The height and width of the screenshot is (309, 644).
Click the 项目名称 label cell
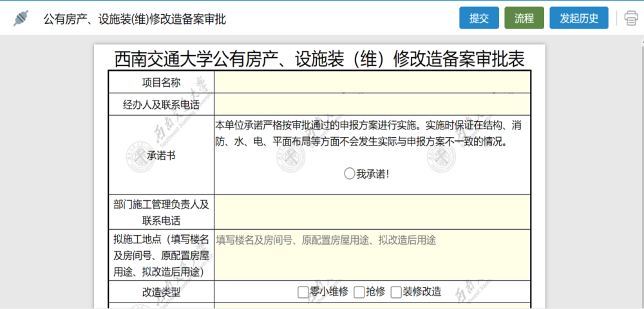pos(161,82)
